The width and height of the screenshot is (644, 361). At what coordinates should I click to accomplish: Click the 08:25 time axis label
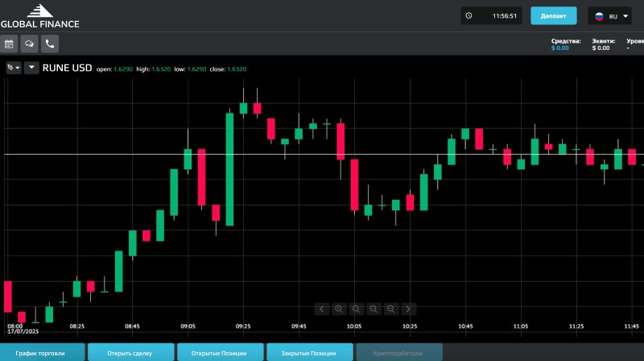click(x=76, y=326)
